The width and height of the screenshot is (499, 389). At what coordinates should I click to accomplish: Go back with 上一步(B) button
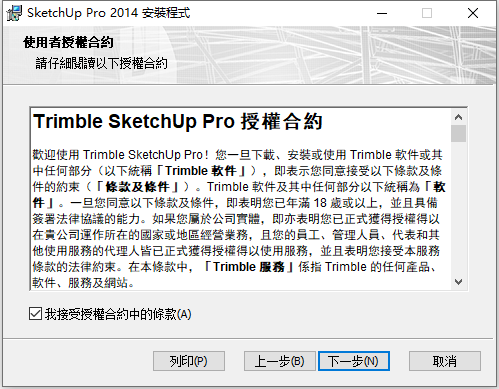coord(279,361)
